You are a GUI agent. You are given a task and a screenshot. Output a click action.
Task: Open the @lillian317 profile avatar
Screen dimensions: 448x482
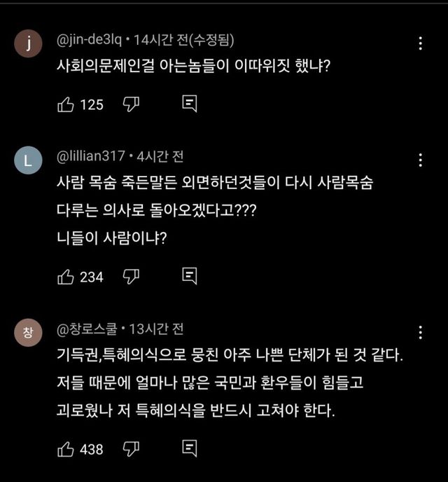pyautogui.click(x=28, y=161)
